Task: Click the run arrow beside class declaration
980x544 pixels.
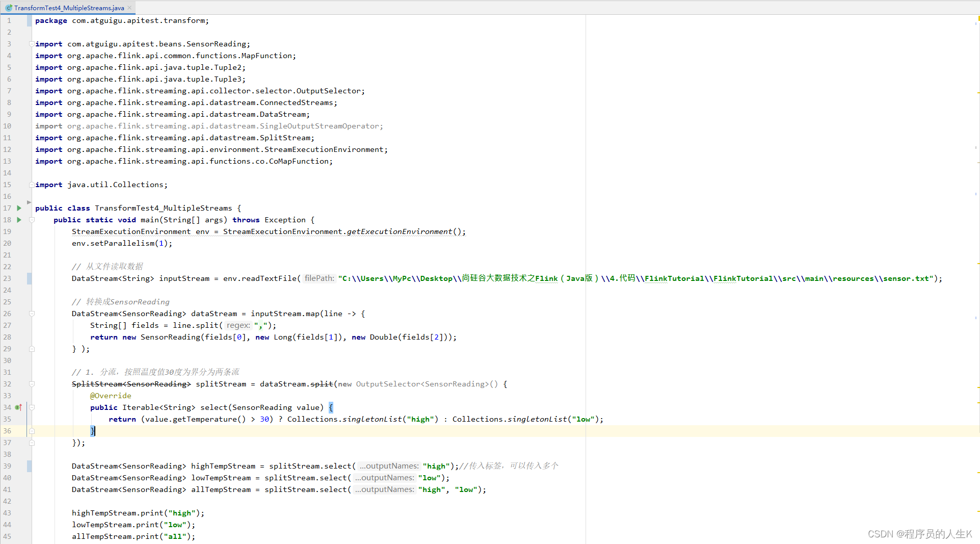Action: pyautogui.click(x=19, y=208)
